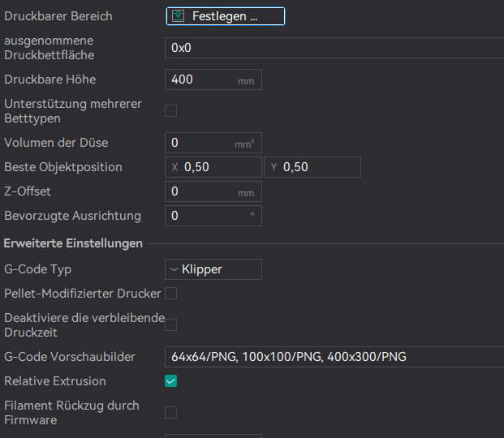504x438 pixels.
Task: Click the Beste Objektposition label
Action: tap(63, 167)
